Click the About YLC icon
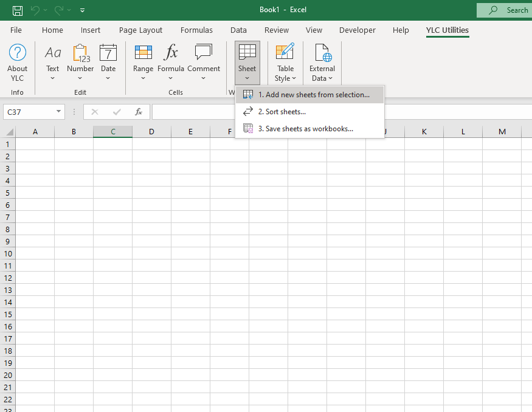The height and width of the screenshot is (412, 532). (17, 53)
